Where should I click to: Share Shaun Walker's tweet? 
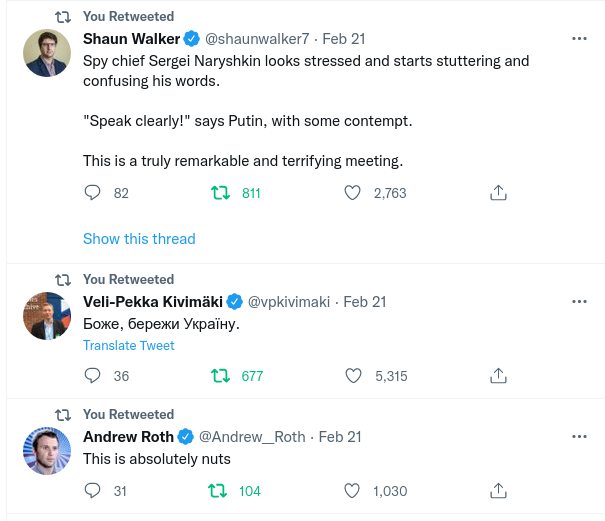coord(498,193)
